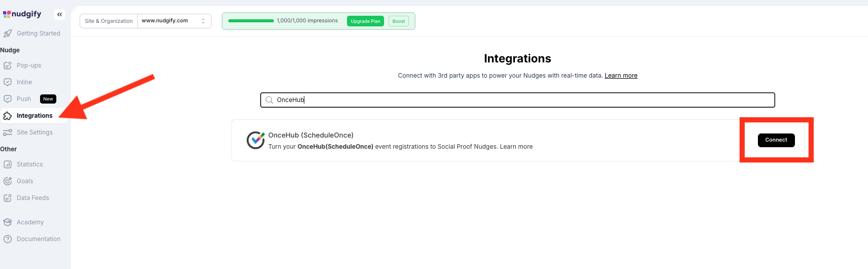
Task: Open Documentation
Action: [39, 239]
